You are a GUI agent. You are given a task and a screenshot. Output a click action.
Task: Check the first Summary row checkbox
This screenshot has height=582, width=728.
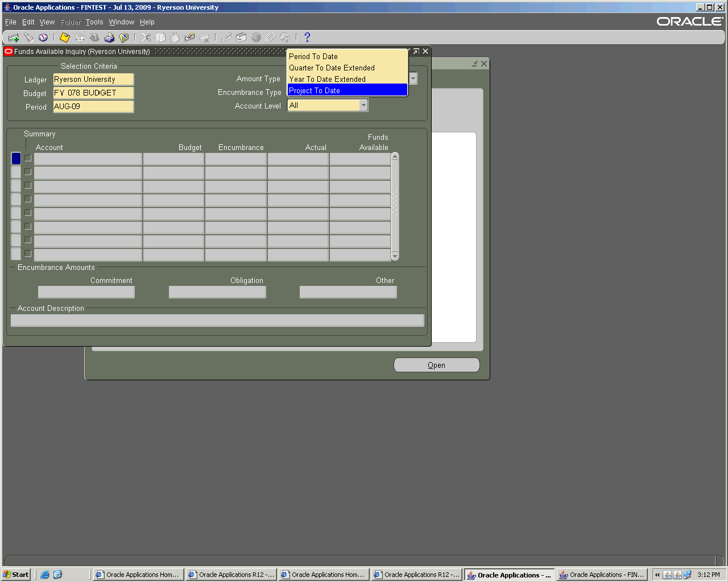28,159
